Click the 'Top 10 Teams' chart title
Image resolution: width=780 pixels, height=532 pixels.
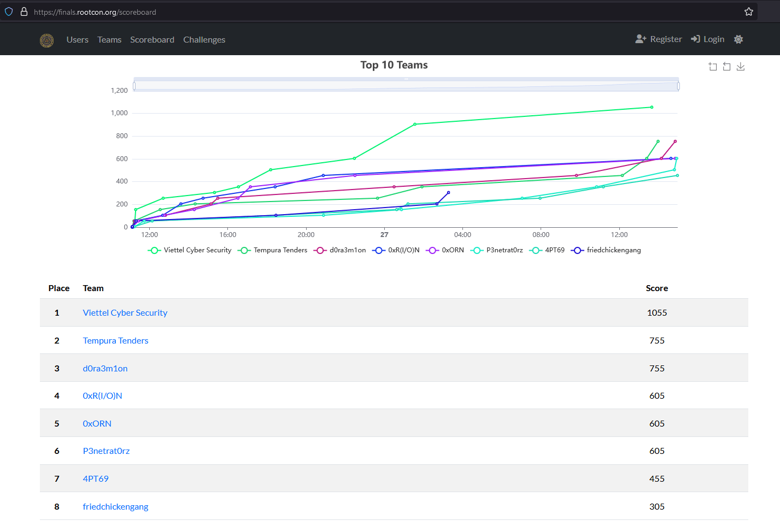(x=394, y=65)
